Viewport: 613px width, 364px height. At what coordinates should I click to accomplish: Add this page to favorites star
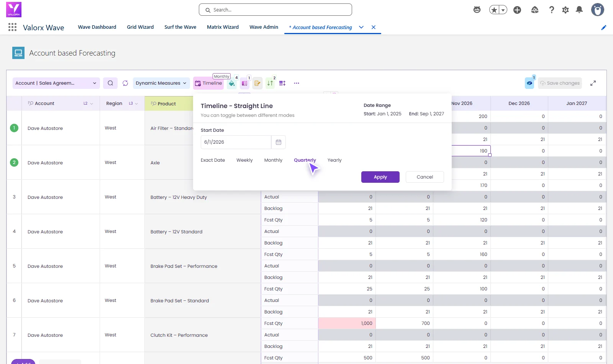[x=494, y=10]
